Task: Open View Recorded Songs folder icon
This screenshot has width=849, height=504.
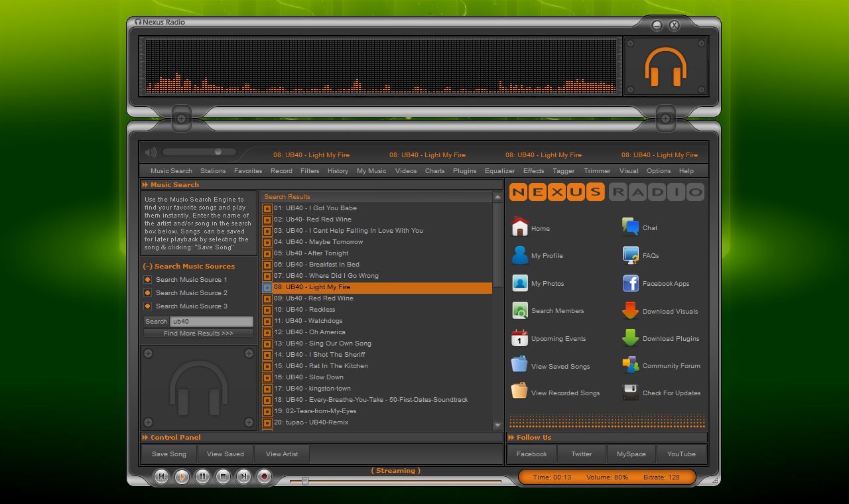Action: [519, 391]
